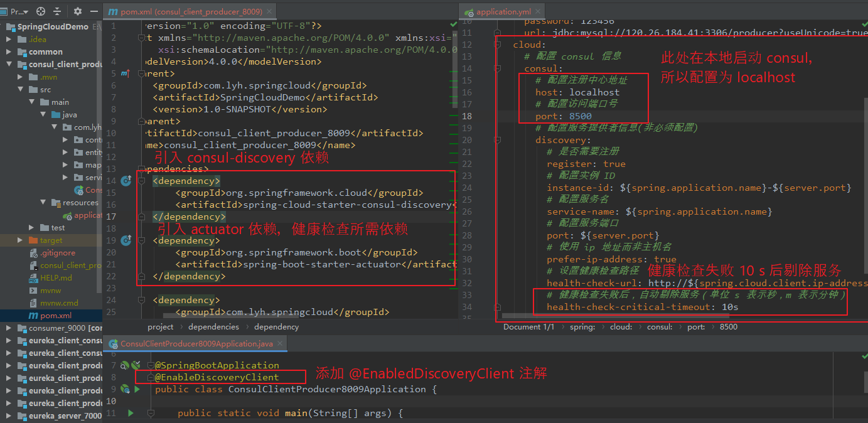This screenshot has width=868, height=423.
Task: Expand the common module
Action: pyautogui.click(x=9, y=52)
